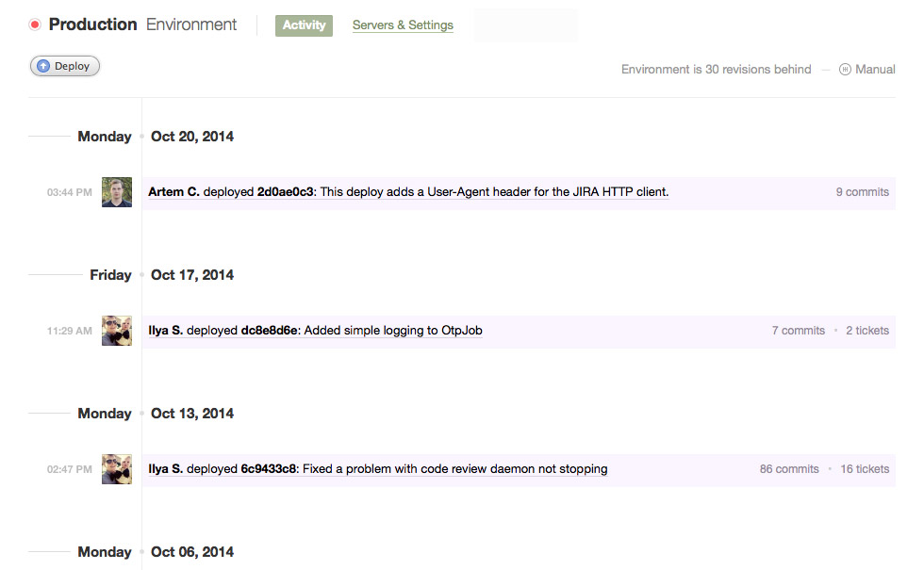Click the 11:29 AM timestamp

tap(70, 331)
